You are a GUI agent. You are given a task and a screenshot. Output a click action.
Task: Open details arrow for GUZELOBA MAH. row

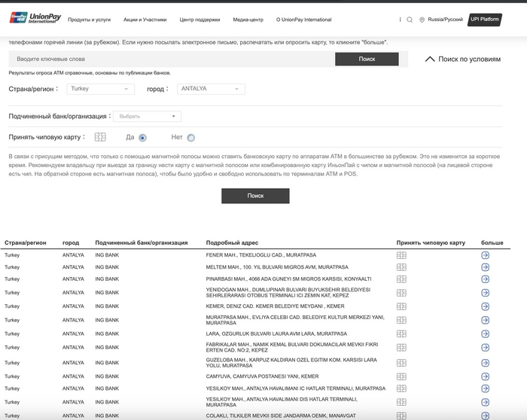click(485, 363)
